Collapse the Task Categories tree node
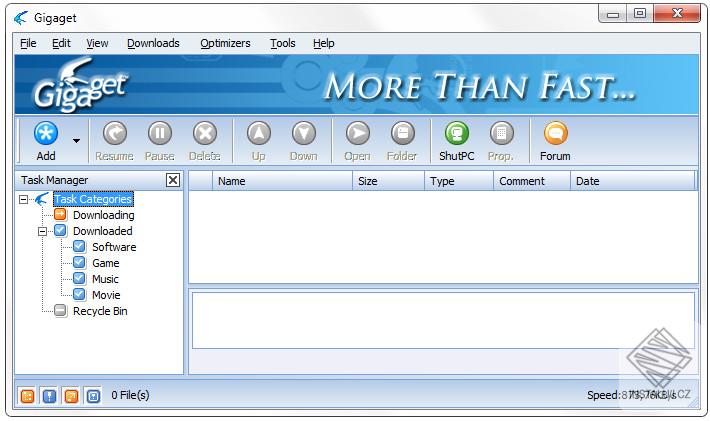Screen dimensions: 710x421 24,199
